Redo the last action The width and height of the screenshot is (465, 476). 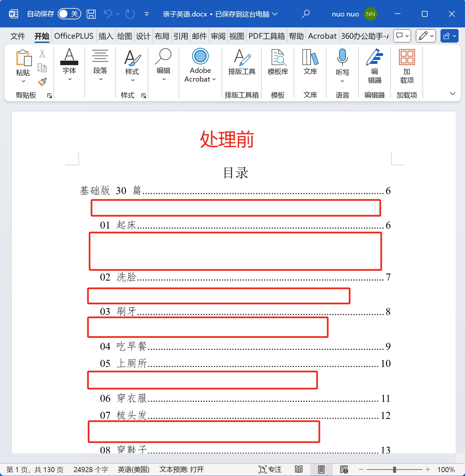(130, 14)
